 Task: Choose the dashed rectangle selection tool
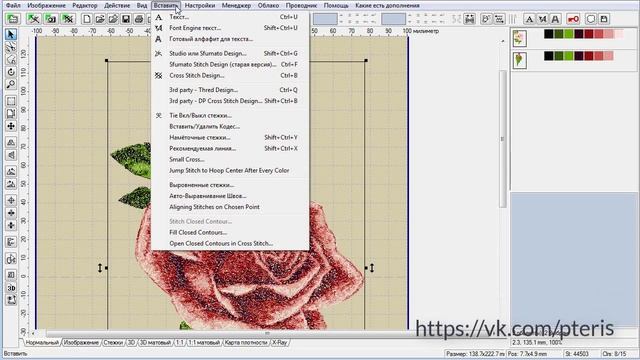coord(11,101)
